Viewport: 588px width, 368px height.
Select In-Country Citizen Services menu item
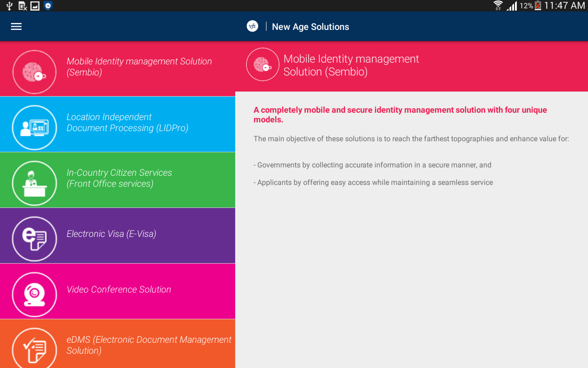click(x=118, y=180)
